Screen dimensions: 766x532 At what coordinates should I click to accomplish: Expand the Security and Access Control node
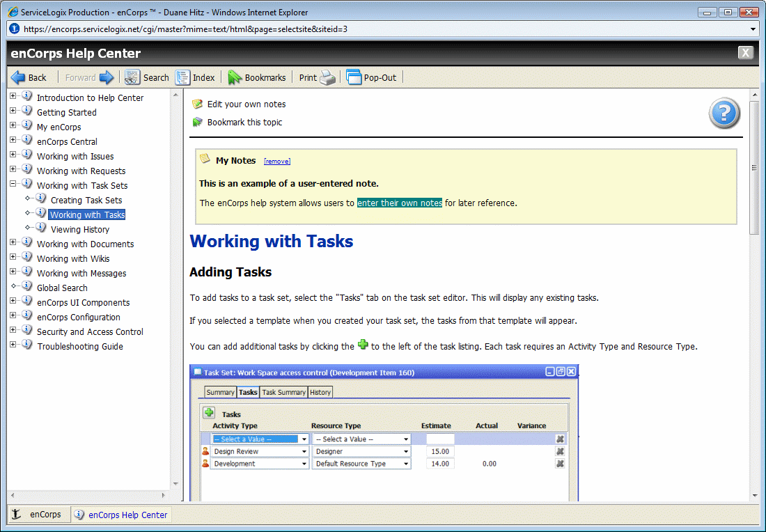[13, 330]
